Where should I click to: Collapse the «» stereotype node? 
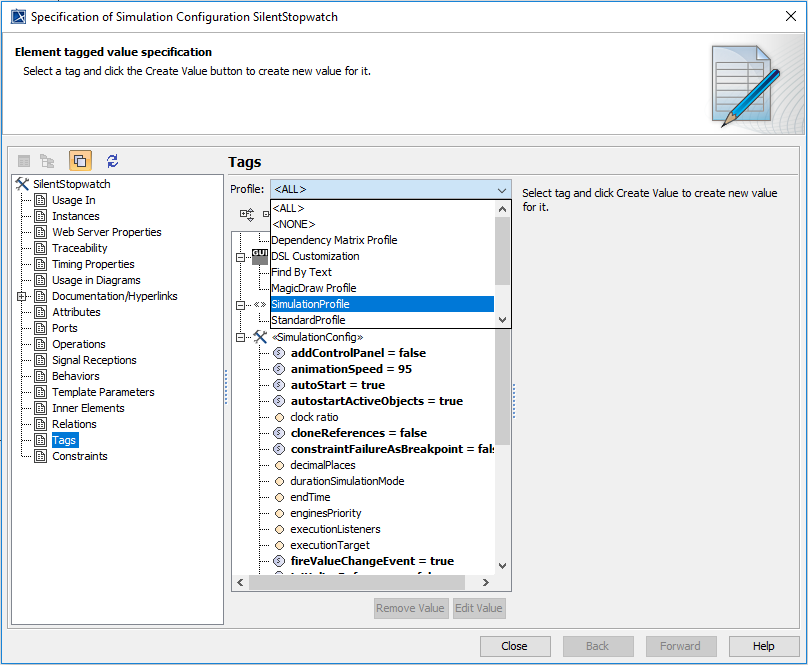tap(240, 305)
